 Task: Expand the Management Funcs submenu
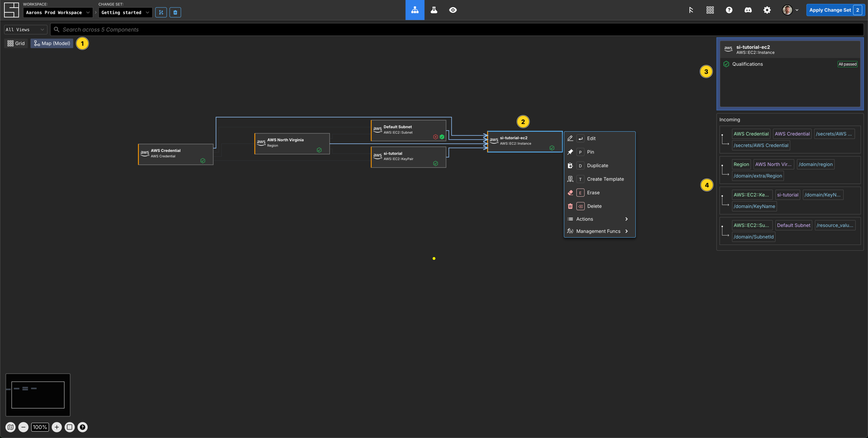click(599, 231)
